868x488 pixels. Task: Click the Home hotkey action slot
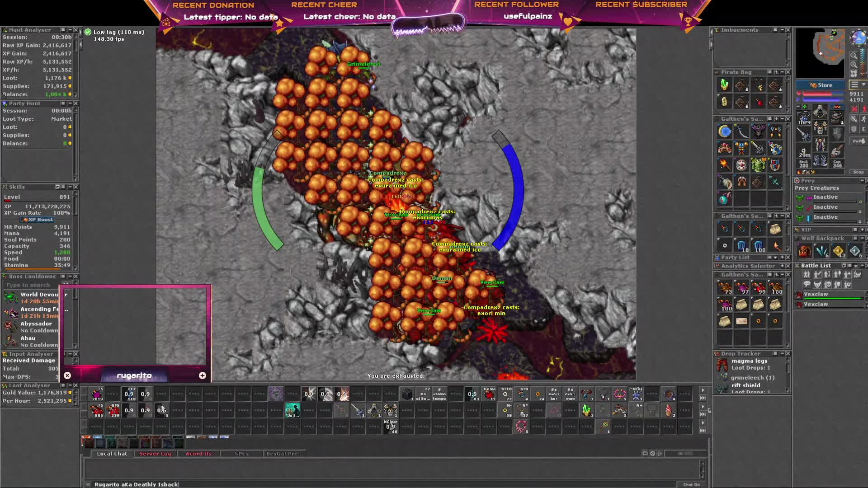click(489, 394)
